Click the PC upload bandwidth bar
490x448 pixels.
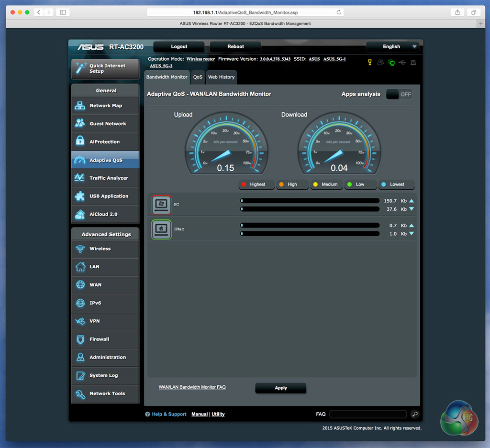coord(310,201)
